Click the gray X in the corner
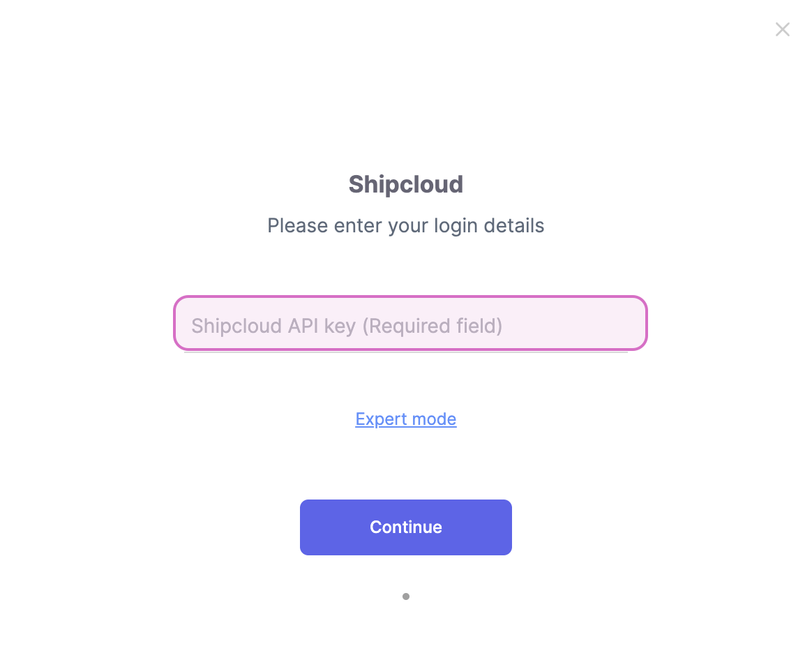This screenshot has height=653, width=812. tap(782, 29)
